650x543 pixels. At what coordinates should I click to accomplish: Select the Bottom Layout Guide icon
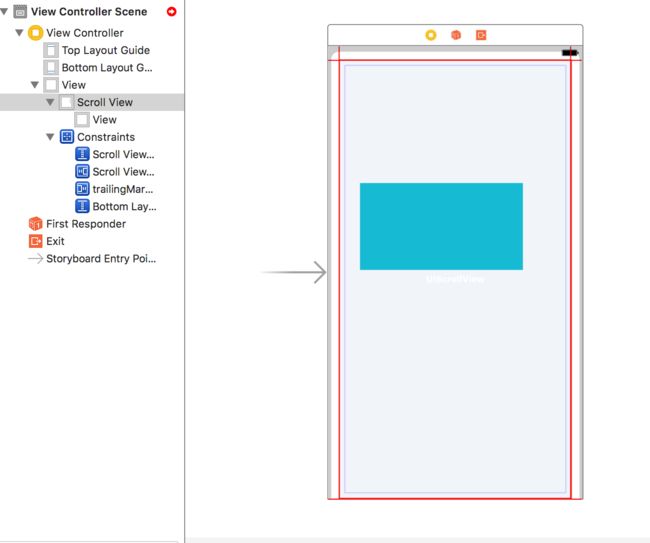(x=51, y=68)
